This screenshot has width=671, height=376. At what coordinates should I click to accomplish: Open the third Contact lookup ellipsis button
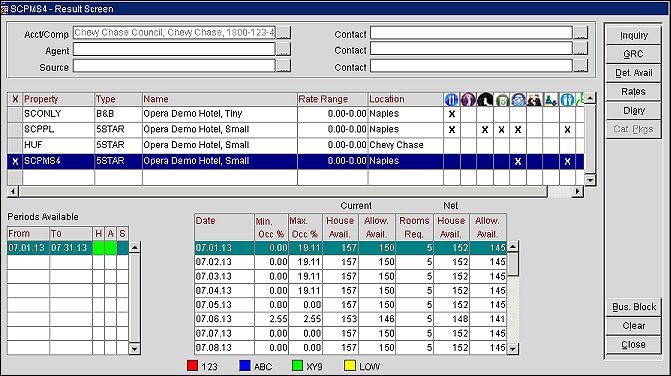(x=581, y=66)
